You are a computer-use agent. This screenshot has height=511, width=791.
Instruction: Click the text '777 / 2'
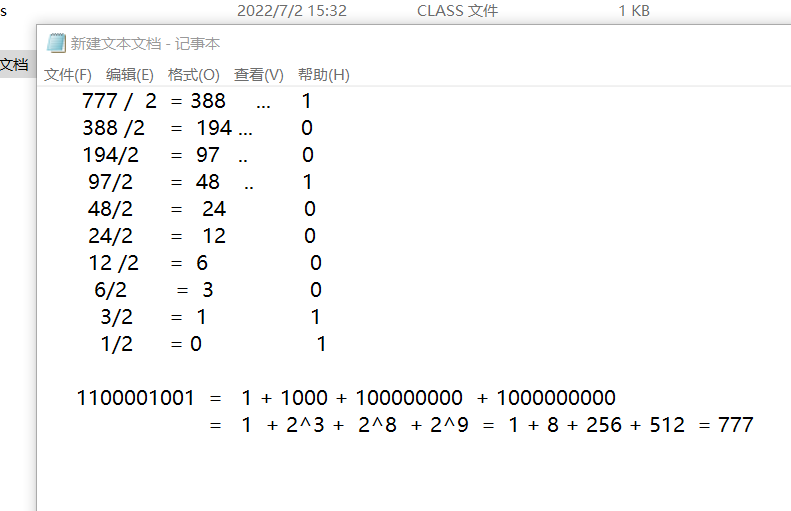(120, 101)
